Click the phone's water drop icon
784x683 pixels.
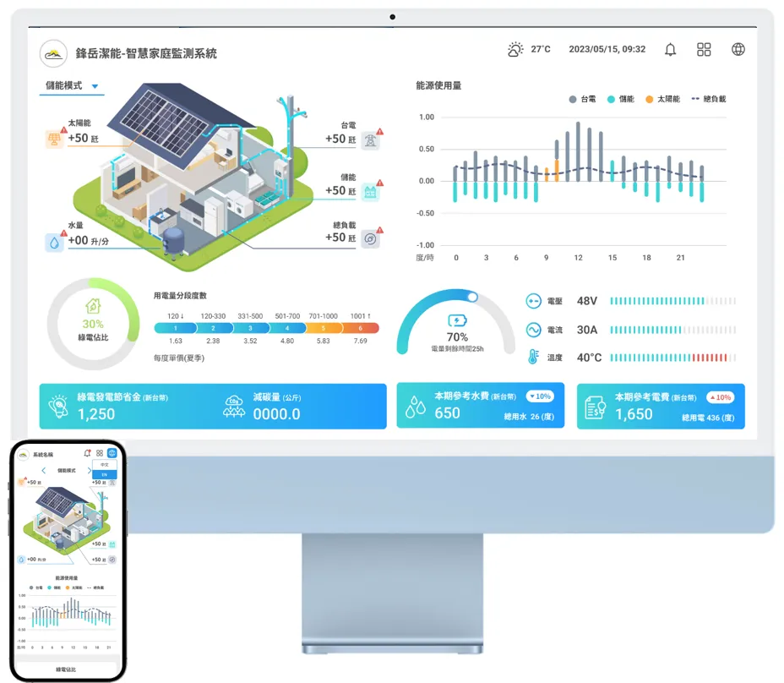[x=21, y=560]
